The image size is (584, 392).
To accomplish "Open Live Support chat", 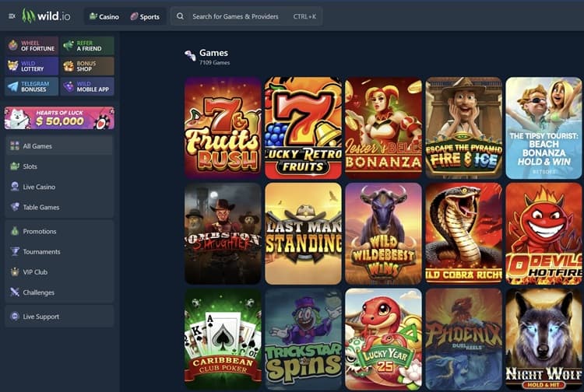I will 59,317.
